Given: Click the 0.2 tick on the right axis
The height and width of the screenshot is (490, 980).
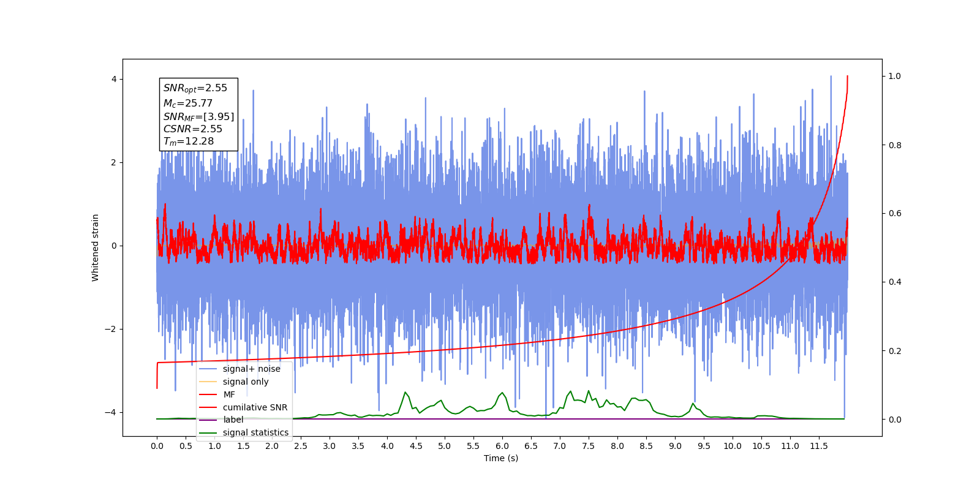Looking at the screenshot, I should pos(895,351).
